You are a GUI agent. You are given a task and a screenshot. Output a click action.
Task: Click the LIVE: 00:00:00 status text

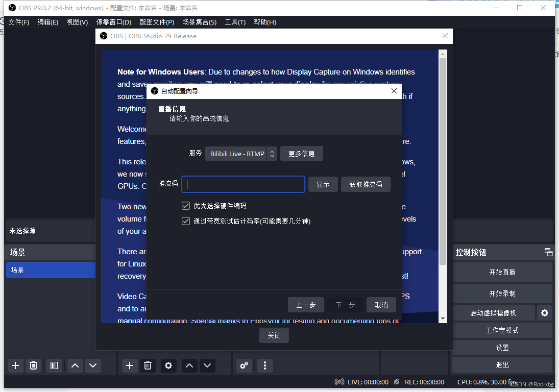(368, 382)
